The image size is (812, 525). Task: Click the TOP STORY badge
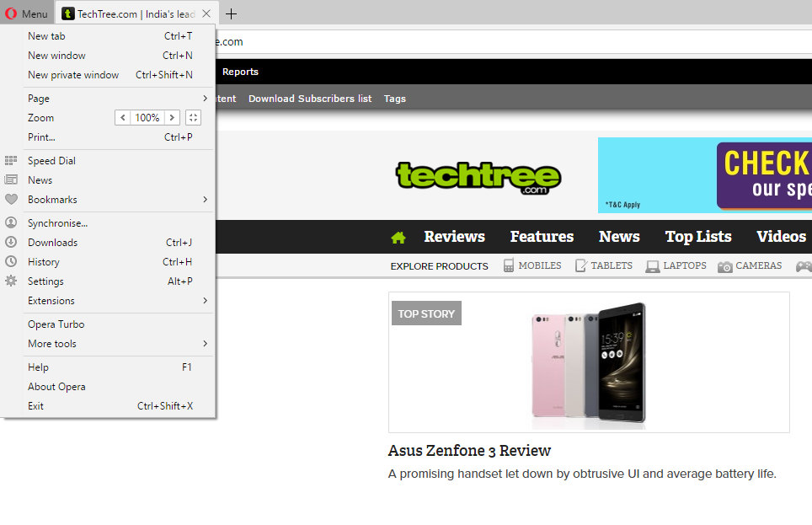point(426,313)
